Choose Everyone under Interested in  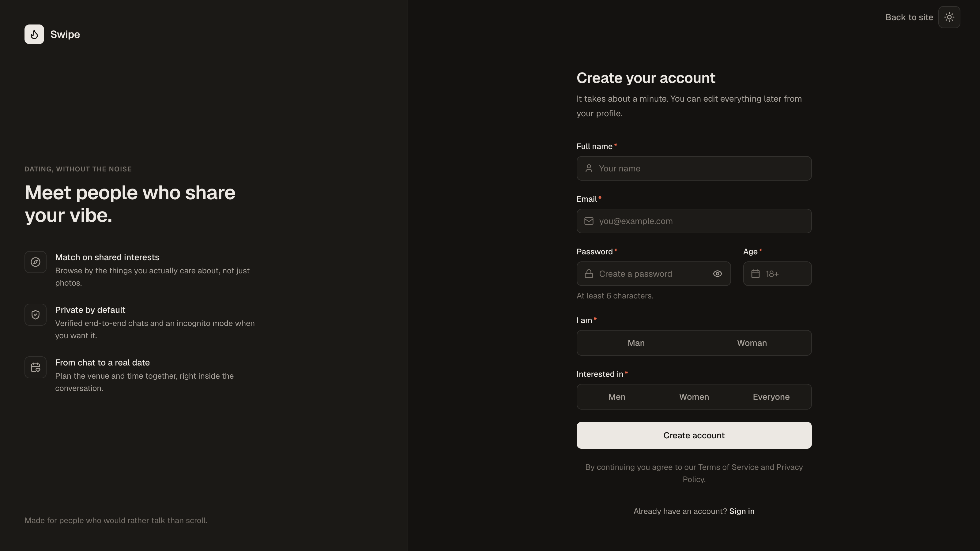click(771, 397)
